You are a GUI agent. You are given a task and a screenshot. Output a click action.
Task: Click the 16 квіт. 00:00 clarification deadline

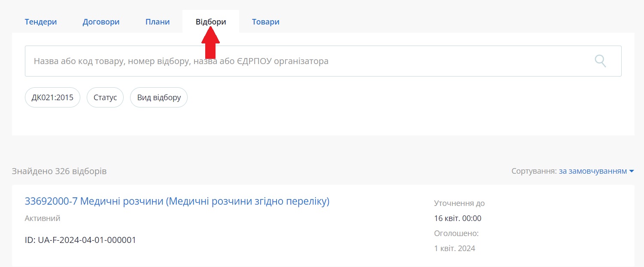point(458,218)
